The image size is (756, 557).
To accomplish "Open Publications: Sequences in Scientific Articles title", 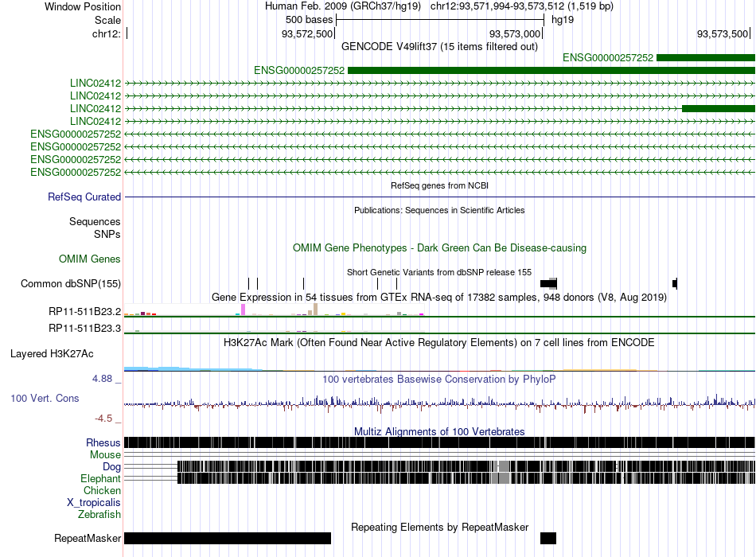I will pos(439,210).
